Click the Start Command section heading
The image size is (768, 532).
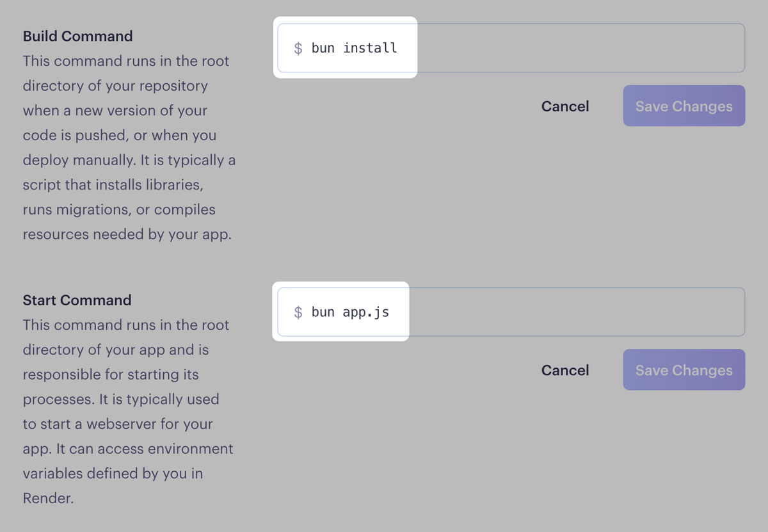click(77, 300)
